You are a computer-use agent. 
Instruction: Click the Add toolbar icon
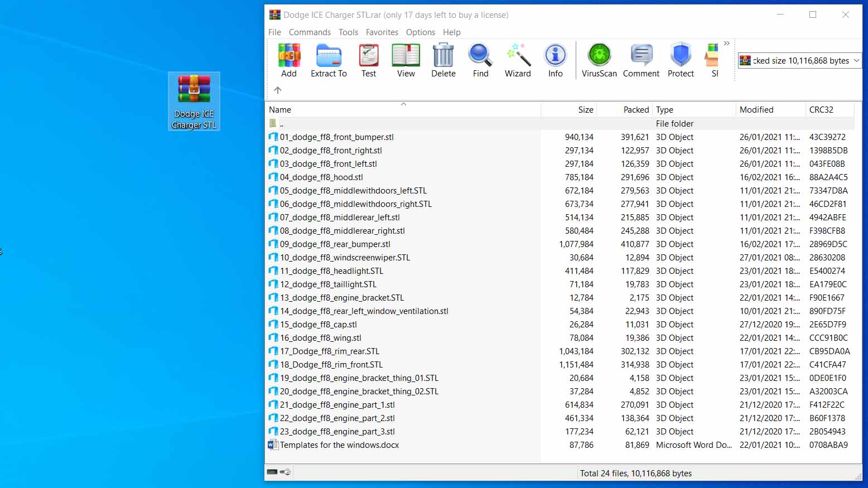click(289, 60)
